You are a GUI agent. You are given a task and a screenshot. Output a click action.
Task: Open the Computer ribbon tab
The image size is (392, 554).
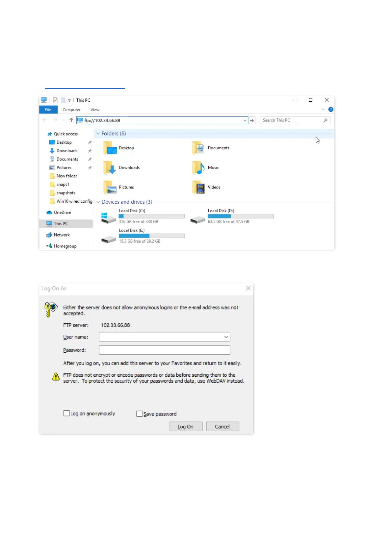click(x=72, y=110)
